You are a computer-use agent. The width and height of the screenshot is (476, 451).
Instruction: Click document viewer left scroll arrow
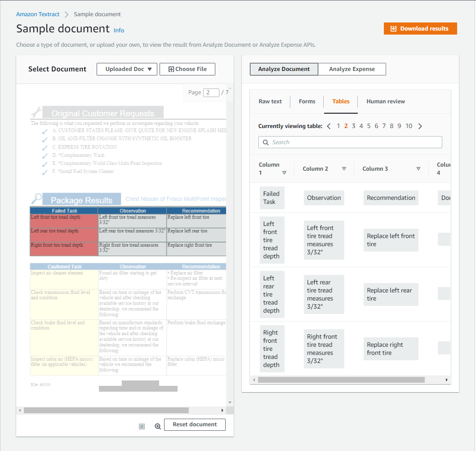point(20,411)
